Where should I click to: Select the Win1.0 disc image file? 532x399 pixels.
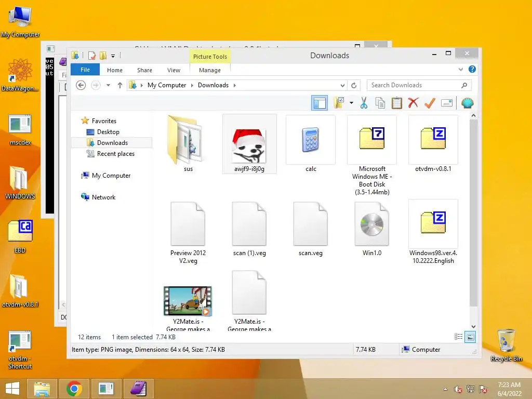tap(372, 229)
